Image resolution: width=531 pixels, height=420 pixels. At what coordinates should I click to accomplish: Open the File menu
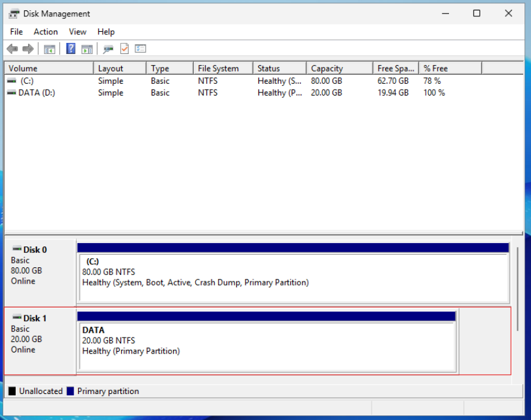pyautogui.click(x=16, y=32)
